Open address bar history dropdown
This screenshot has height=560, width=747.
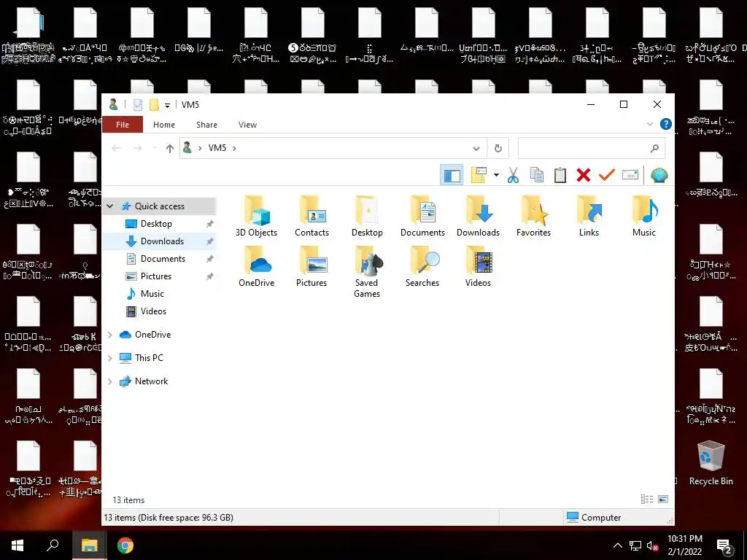pos(476,149)
